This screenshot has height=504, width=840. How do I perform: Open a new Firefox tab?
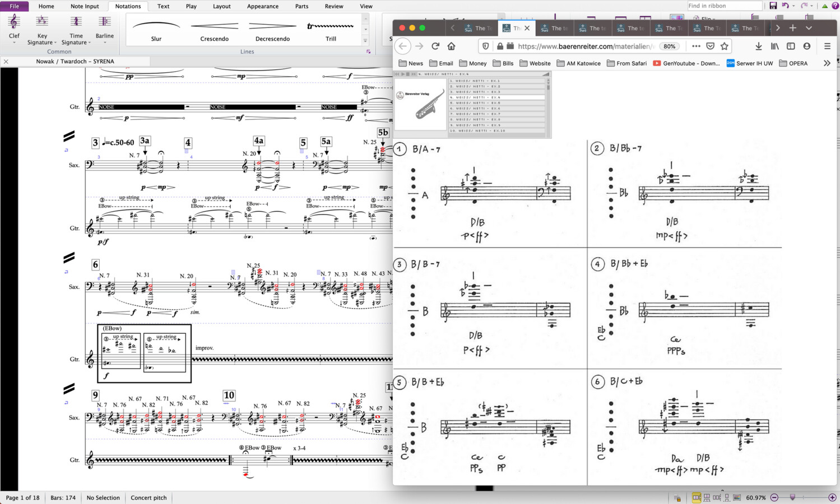pos(792,28)
